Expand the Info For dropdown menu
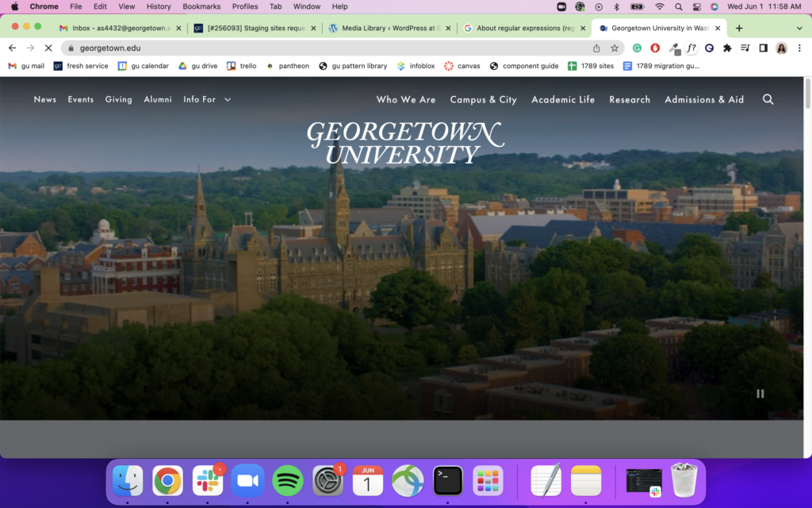The image size is (812, 508). point(207,99)
